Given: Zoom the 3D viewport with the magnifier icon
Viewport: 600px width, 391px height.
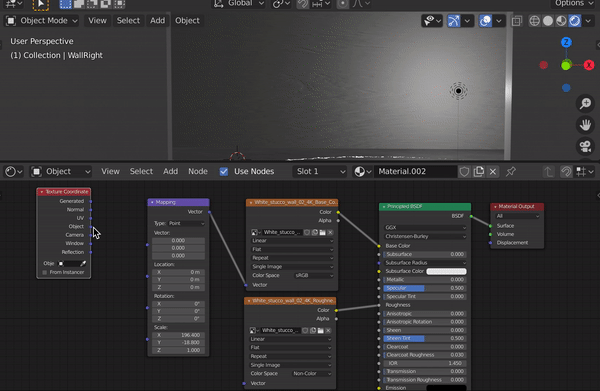Looking at the screenshot, I should click(585, 103).
